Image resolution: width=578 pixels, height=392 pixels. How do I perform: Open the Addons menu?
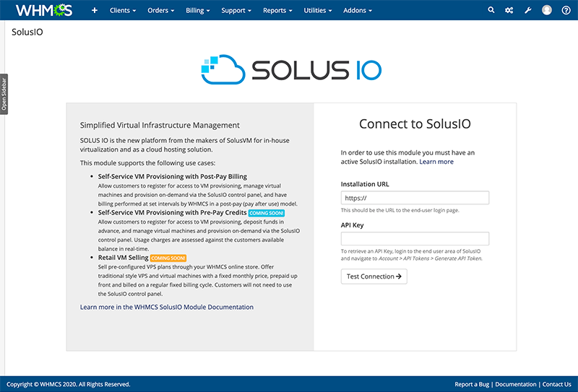(358, 11)
